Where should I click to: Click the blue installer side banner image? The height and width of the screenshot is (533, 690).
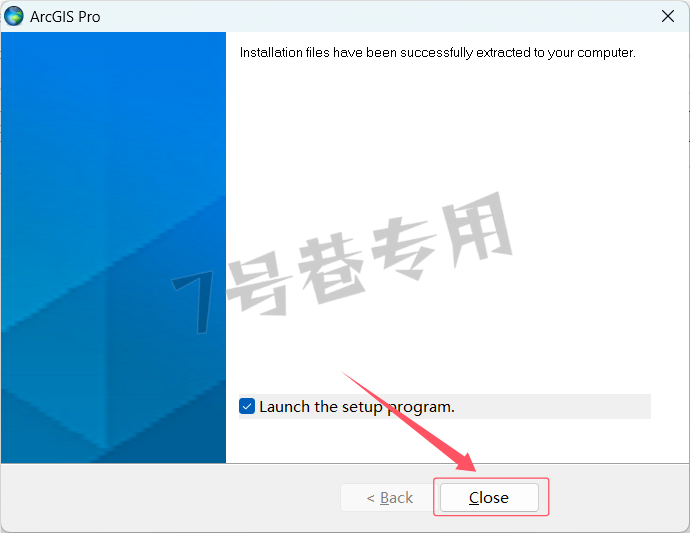[x=114, y=247]
